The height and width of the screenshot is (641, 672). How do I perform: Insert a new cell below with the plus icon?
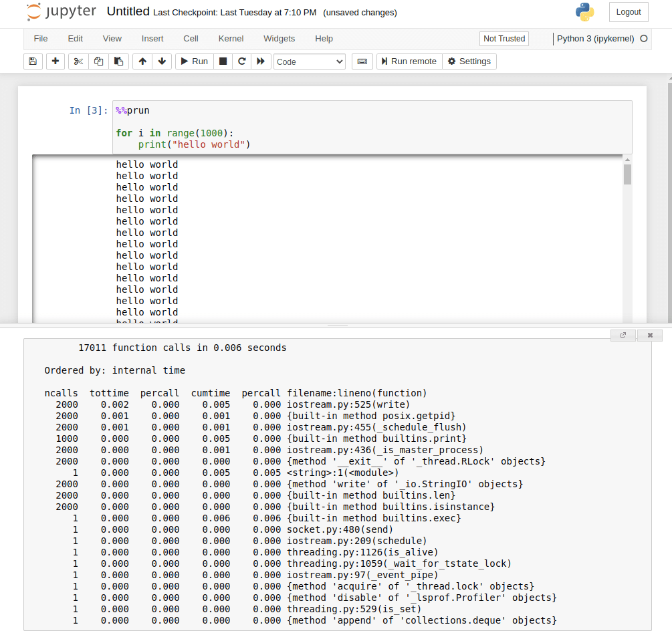click(x=55, y=61)
